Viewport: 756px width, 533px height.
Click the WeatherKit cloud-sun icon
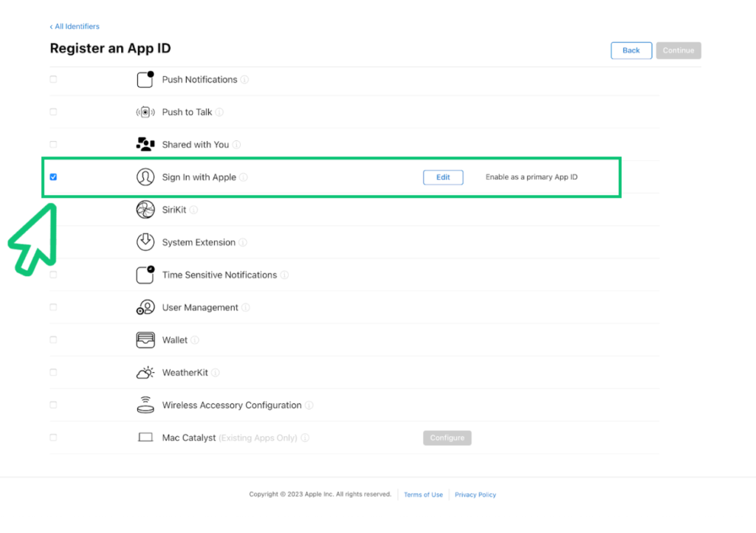point(145,373)
